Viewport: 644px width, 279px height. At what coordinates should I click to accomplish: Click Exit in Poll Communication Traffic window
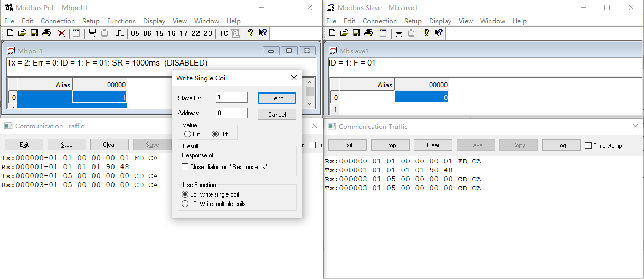click(24, 145)
